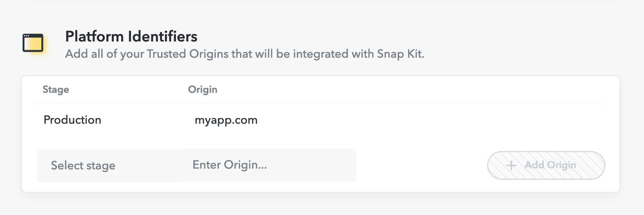Focus the Enter Origin text field
The width and height of the screenshot is (644, 215).
tap(267, 165)
